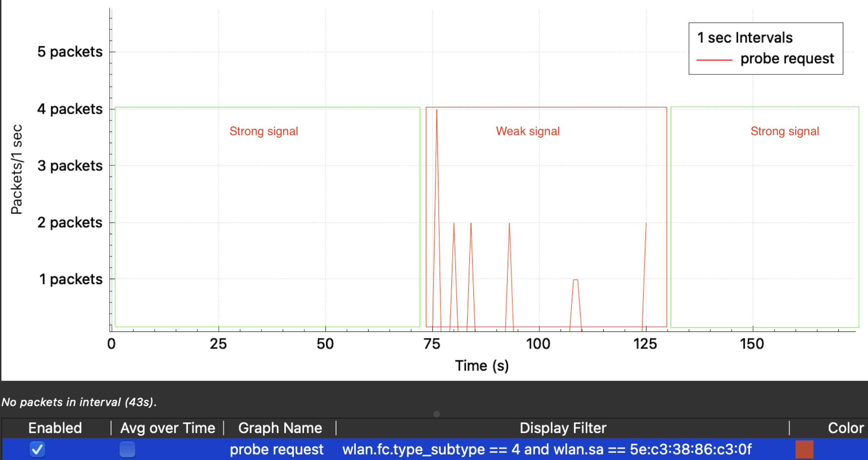
Task: Select the probe request graph name cell
Action: coord(276,449)
